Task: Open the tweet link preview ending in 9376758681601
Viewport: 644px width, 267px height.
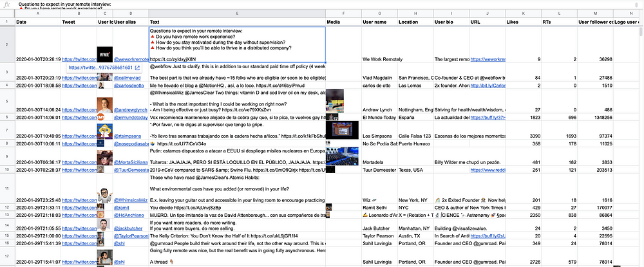Action: pos(100,68)
